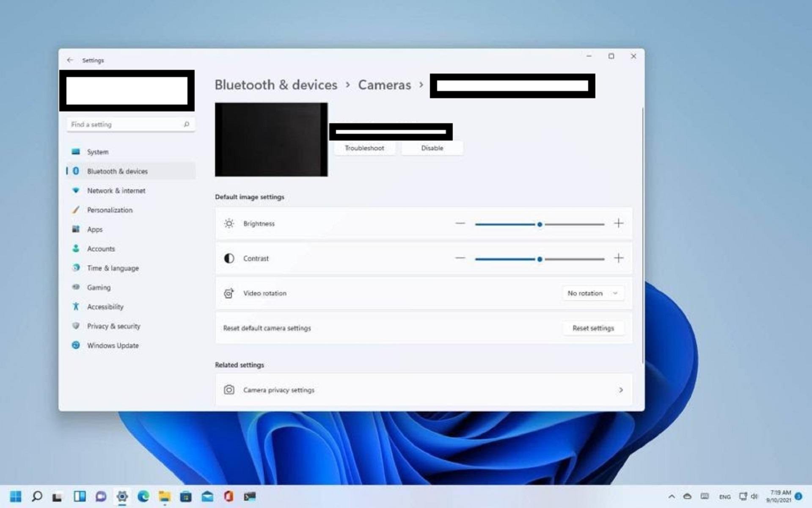Navigate back using the Settings back arrow
Screen dimensions: 812x508
coord(70,60)
